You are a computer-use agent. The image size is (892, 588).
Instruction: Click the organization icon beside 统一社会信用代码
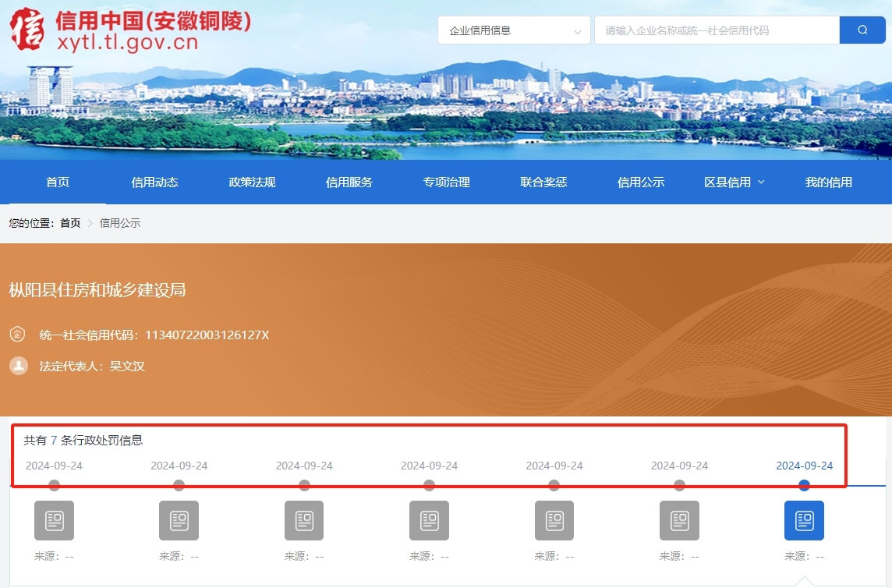pyautogui.click(x=17, y=334)
